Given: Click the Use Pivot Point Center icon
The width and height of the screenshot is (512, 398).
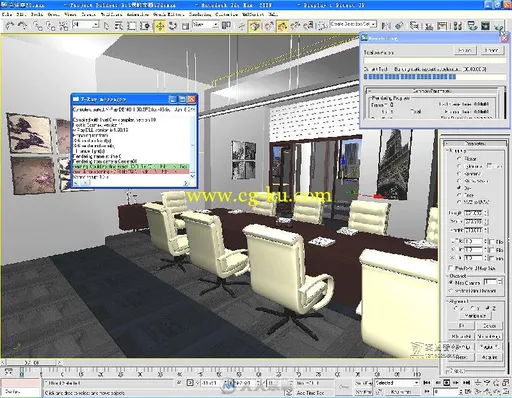Looking at the screenshot, I should point(226,25).
